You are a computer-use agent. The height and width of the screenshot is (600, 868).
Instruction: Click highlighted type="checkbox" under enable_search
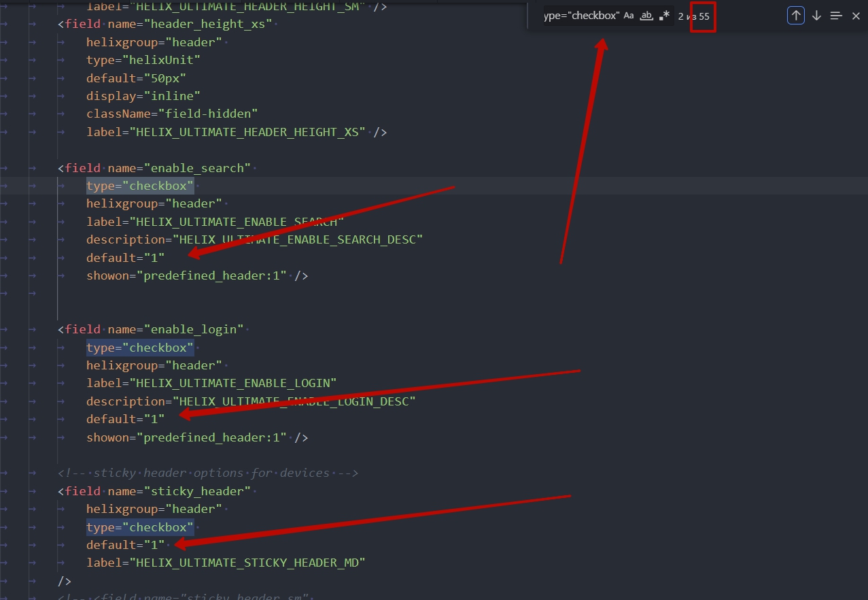click(140, 186)
